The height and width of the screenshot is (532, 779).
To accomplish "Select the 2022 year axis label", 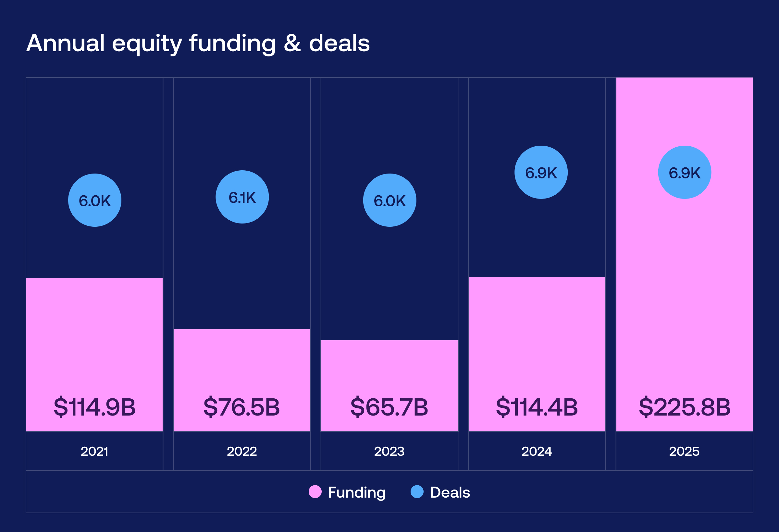I will coord(242,451).
